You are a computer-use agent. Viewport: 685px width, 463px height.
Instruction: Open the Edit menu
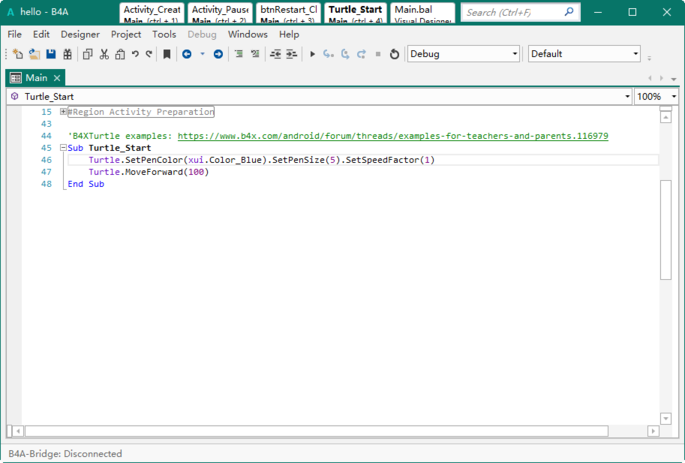(x=41, y=34)
